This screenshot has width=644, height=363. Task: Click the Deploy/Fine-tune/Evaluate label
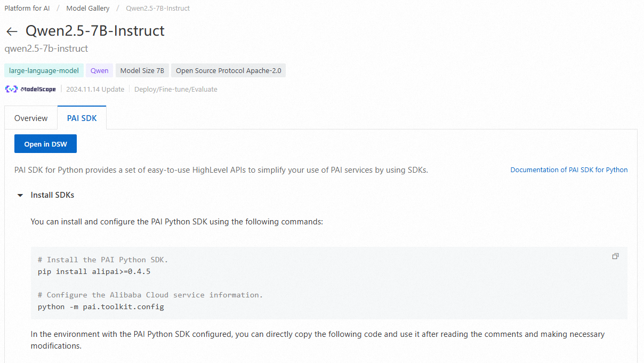pyautogui.click(x=176, y=90)
